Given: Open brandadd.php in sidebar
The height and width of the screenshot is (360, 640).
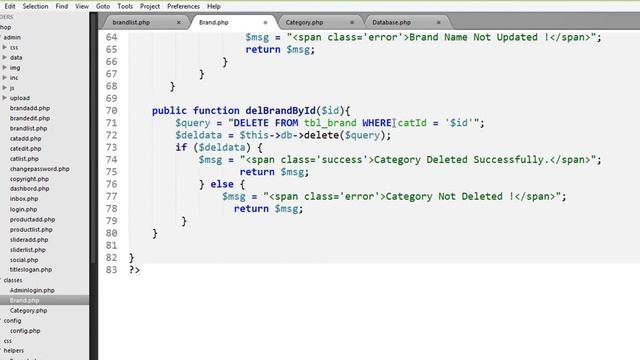Looking at the screenshot, I should [30, 108].
